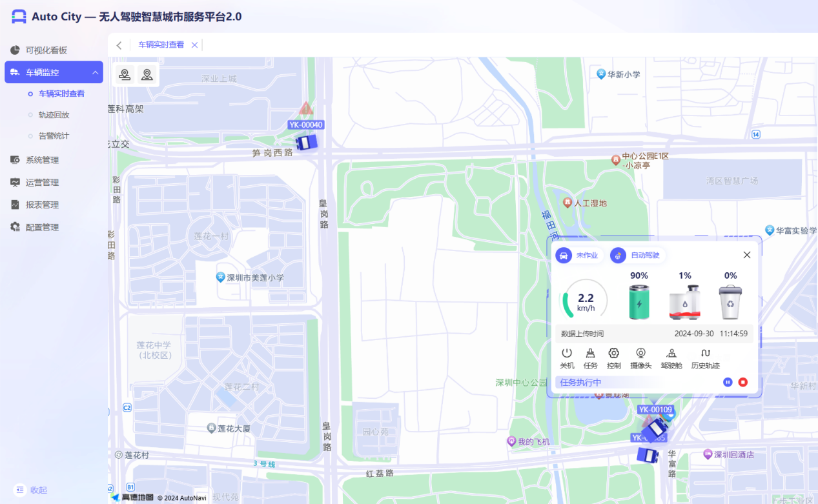Image resolution: width=818 pixels, height=504 pixels.
Task: Stop the running task with red button
Action: [x=743, y=383]
